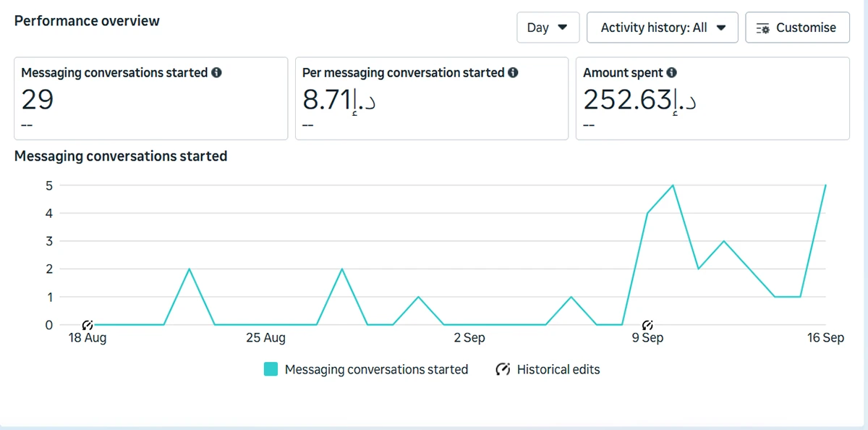Click the first chart peak of 2 in August

[x=189, y=269]
